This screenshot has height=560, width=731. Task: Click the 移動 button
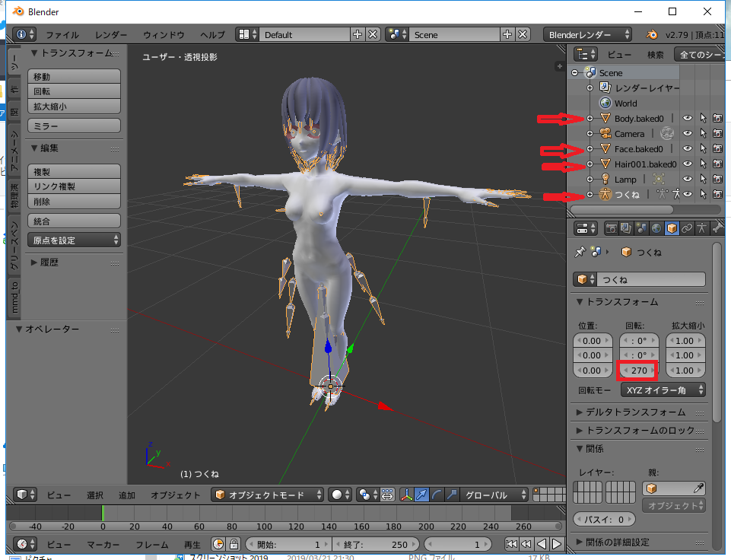74,77
